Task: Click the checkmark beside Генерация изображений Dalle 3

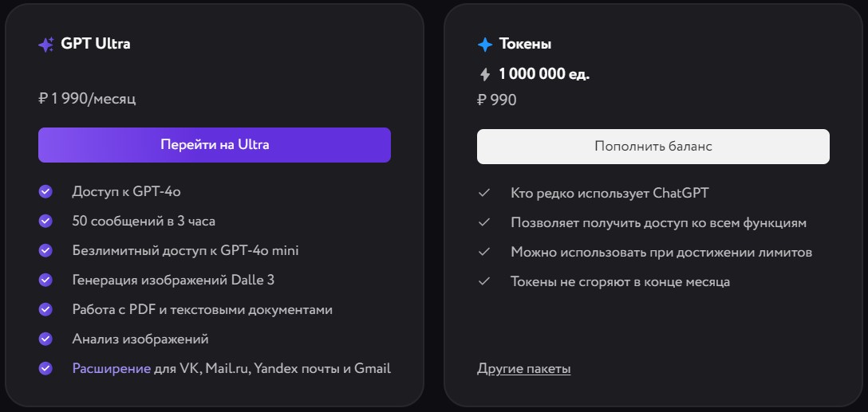Action: 45,280
